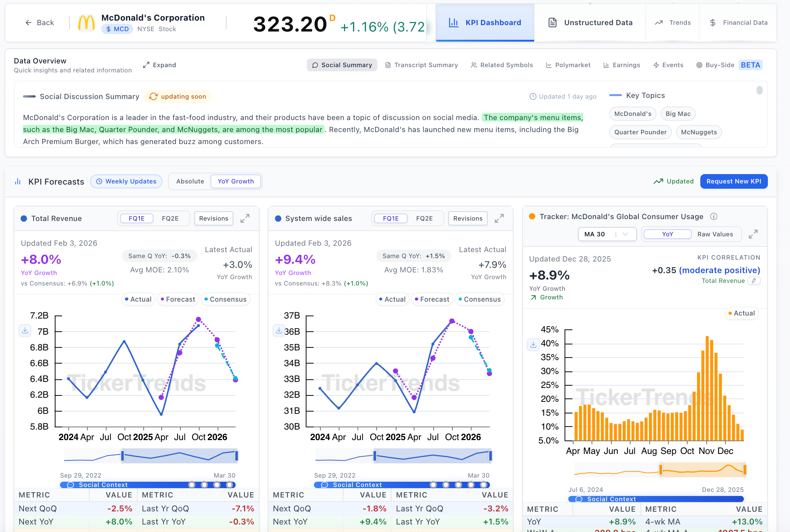Click the Quarter Pounder topic chip
This screenshot has height=532, width=790.
[640, 132]
